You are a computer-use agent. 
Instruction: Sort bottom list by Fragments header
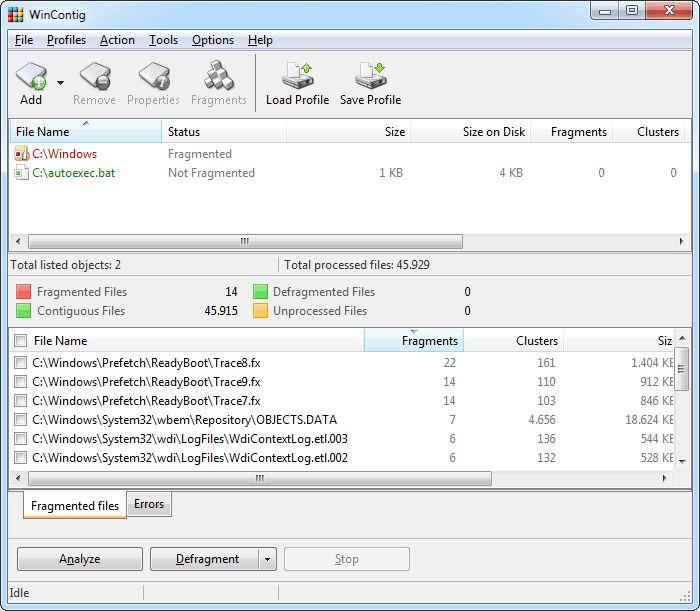[414, 341]
